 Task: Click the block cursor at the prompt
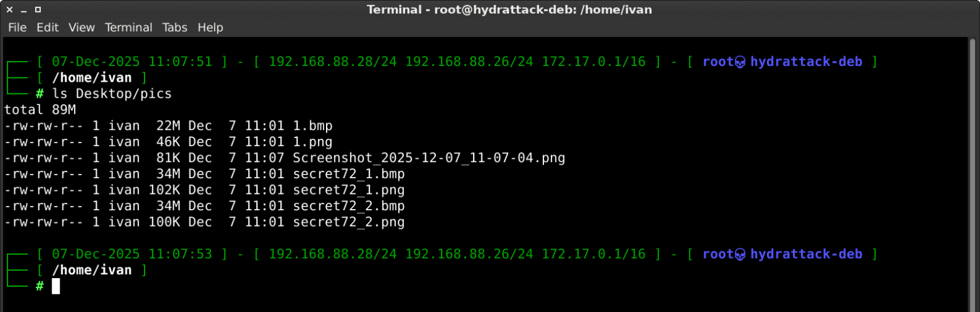(56, 286)
